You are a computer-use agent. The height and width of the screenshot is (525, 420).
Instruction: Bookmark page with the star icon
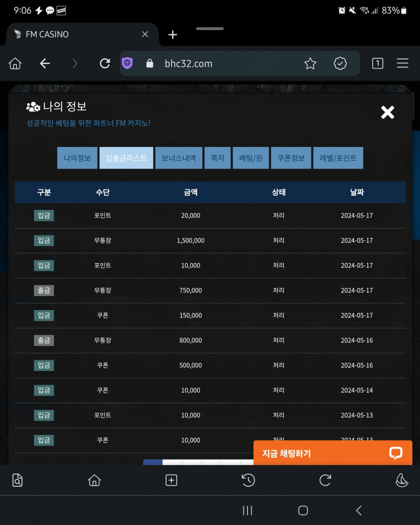(310, 63)
